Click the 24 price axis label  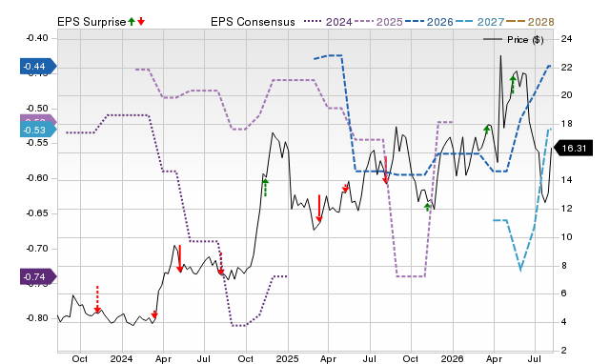(x=566, y=38)
